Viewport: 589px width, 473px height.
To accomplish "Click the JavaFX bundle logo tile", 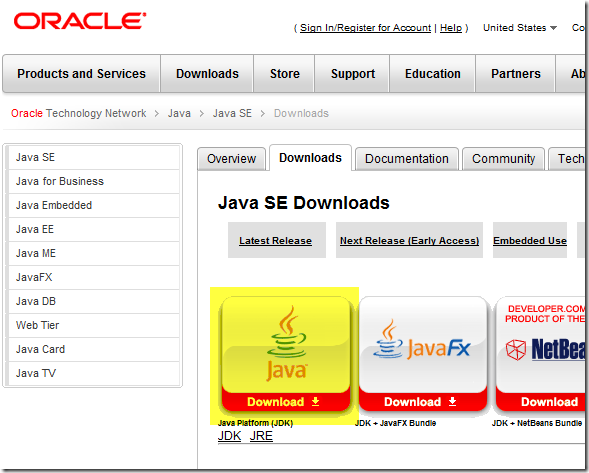I will click(x=423, y=345).
